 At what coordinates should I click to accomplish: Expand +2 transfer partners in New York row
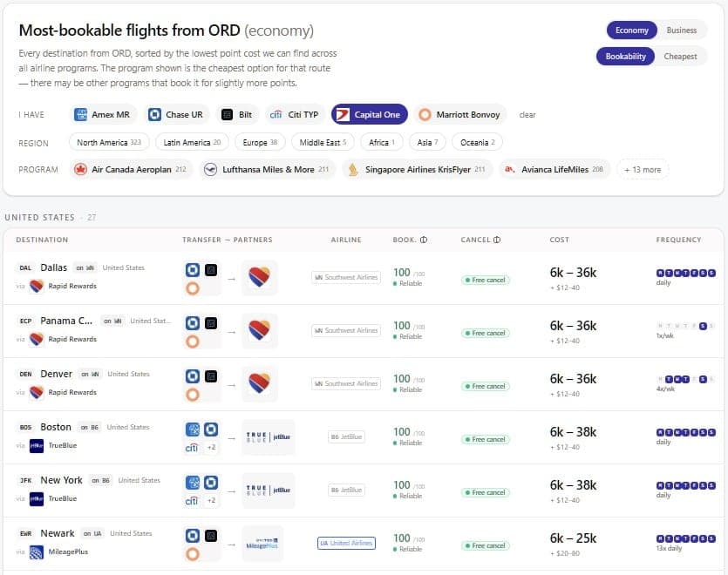coord(211,501)
